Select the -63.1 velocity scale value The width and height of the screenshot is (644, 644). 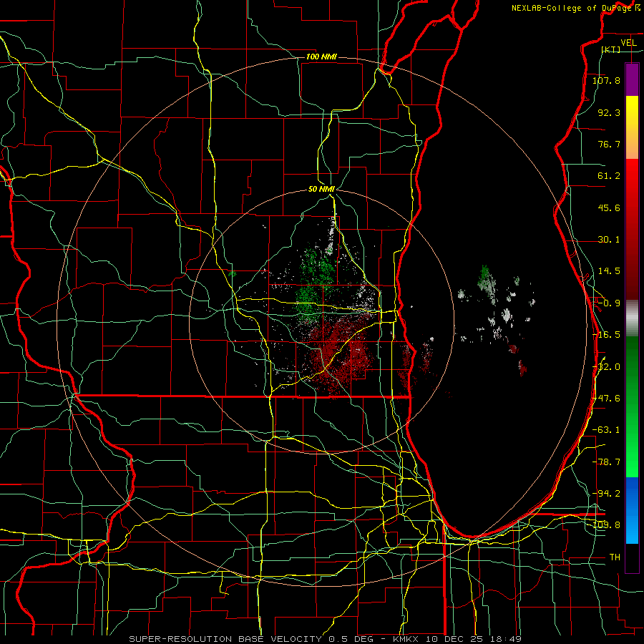pos(606,430)
